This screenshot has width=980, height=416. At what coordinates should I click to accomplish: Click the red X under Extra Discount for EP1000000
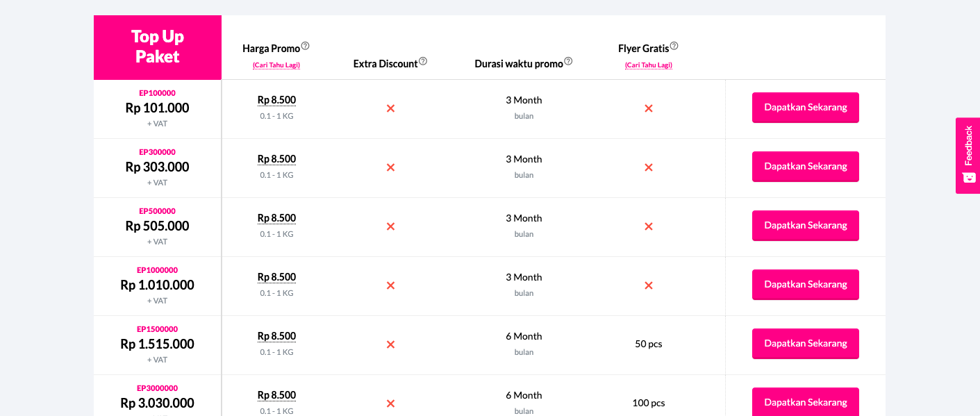tap(390, 285)
